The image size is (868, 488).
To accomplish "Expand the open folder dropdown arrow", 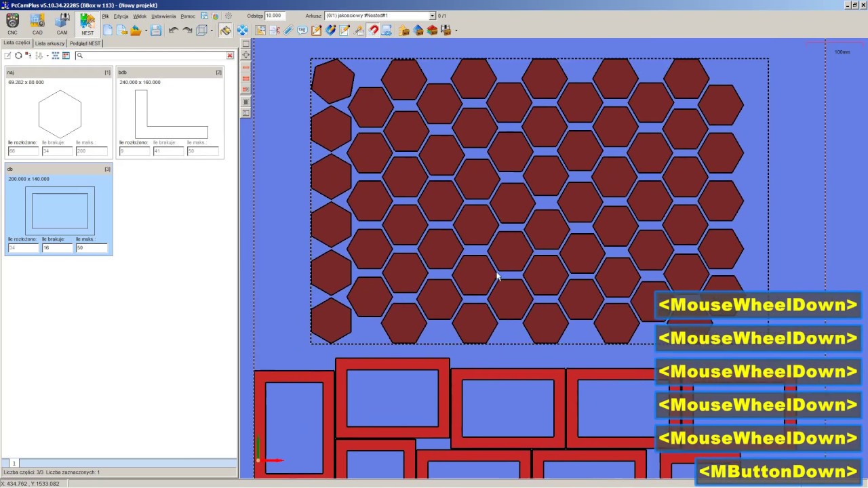I will [x=146, y=30].
